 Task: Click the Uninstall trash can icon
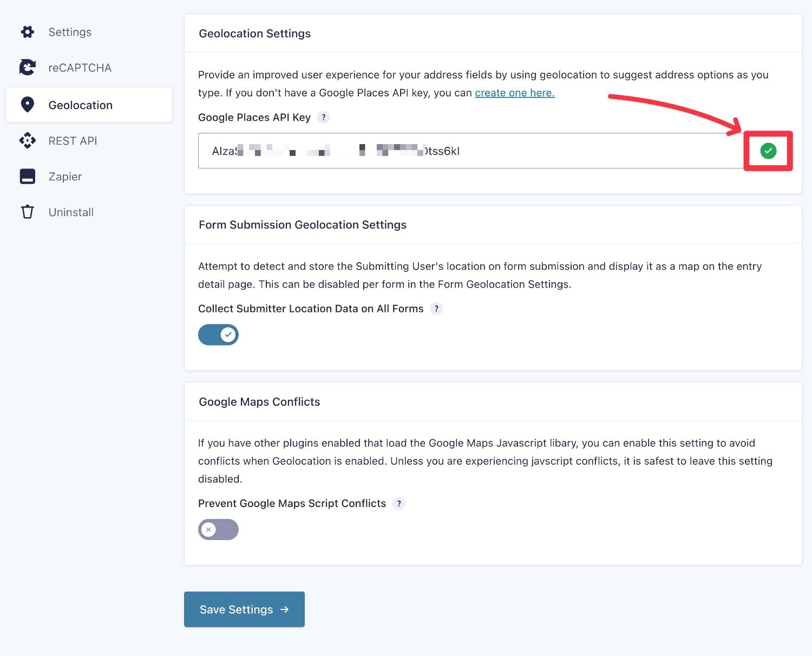tap(27, 212)
